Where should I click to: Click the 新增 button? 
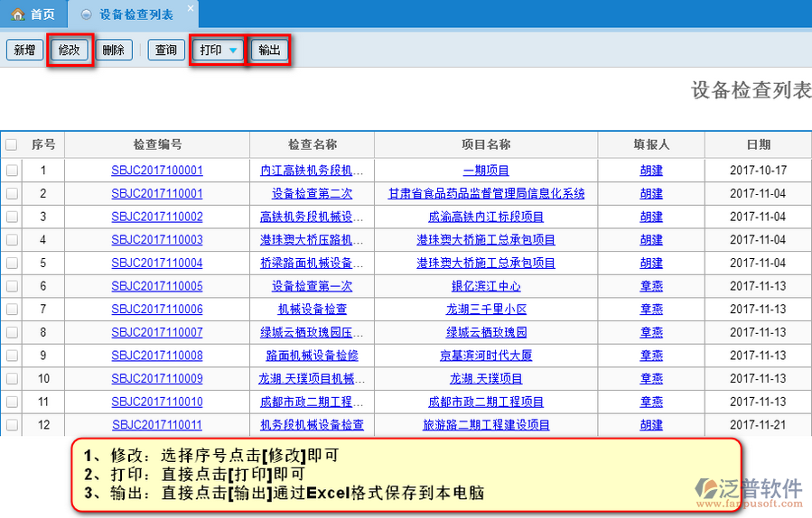click(x=24, y=51)
